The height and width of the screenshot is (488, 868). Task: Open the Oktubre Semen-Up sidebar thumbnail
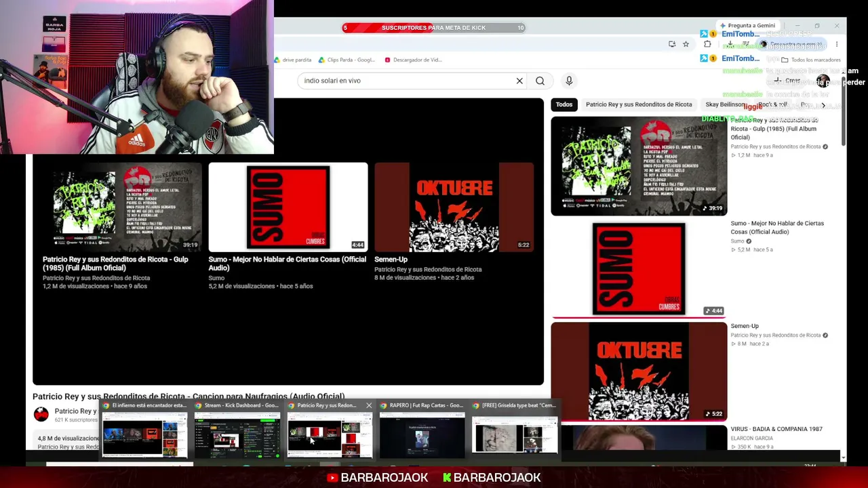click(639, 371)
